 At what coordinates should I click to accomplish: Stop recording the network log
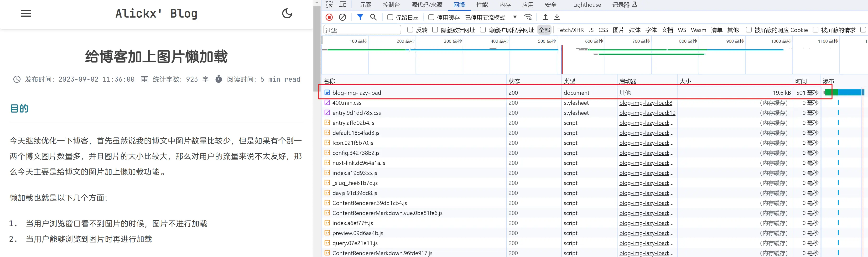pos(329,17)
